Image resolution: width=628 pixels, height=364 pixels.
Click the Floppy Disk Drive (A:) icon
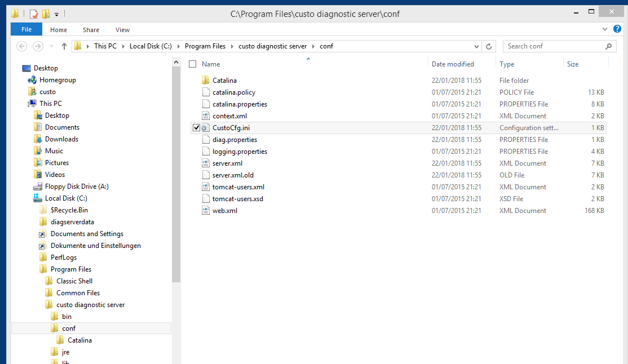click(38, 187)
